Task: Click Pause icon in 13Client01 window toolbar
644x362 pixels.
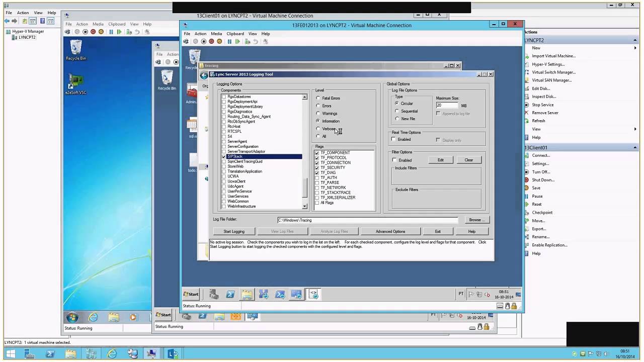Action: 111,32
